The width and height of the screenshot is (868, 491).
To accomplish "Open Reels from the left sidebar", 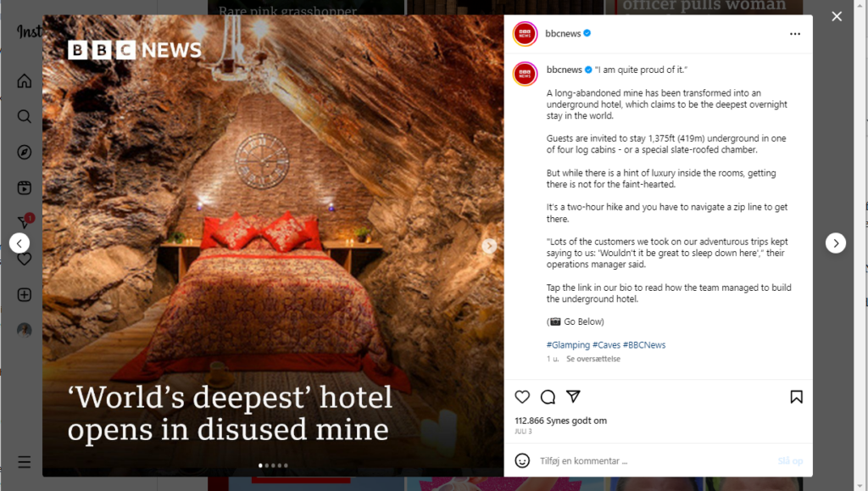I will [25, 187].
